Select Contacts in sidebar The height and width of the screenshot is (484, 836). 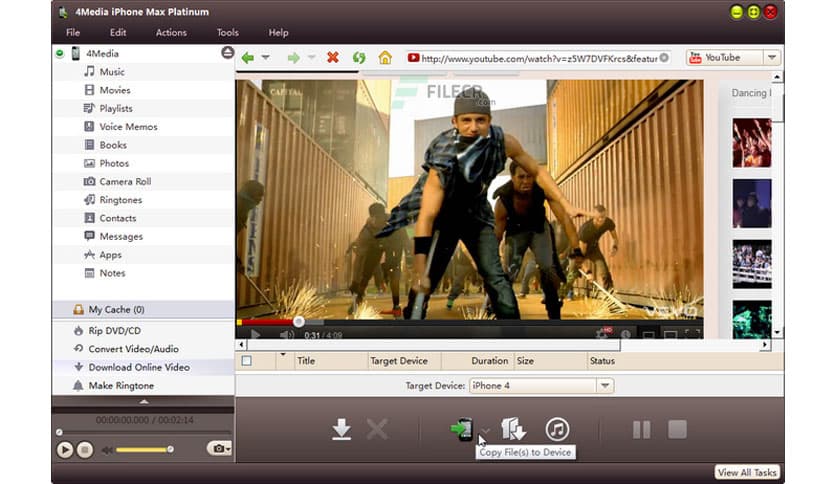118,218
